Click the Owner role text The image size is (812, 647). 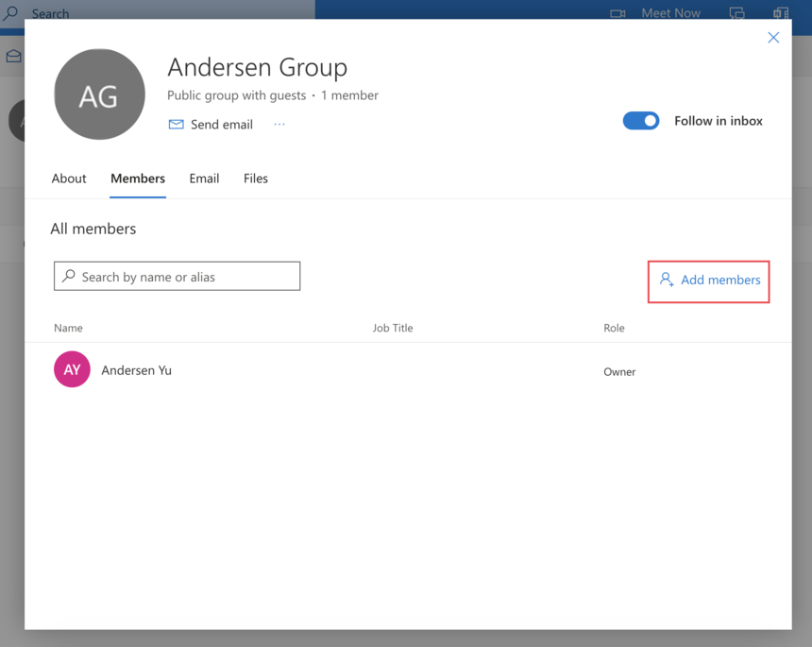click(619, 372)
